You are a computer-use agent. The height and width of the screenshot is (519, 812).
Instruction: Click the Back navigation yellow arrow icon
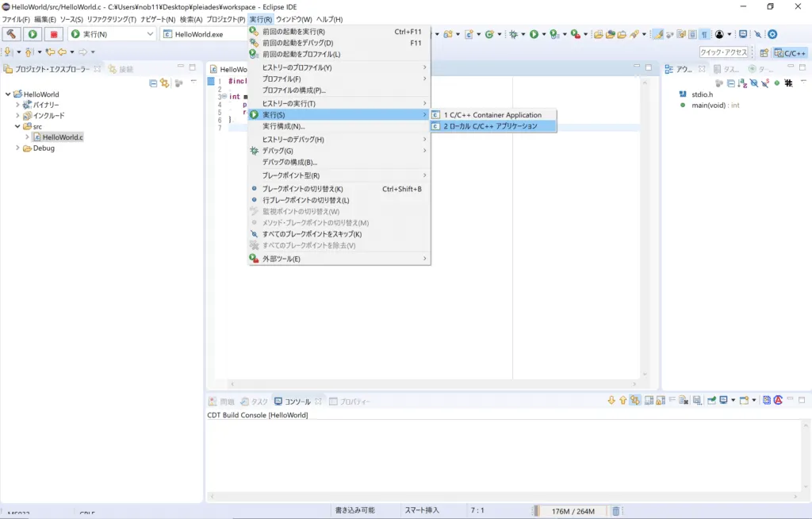62,52
